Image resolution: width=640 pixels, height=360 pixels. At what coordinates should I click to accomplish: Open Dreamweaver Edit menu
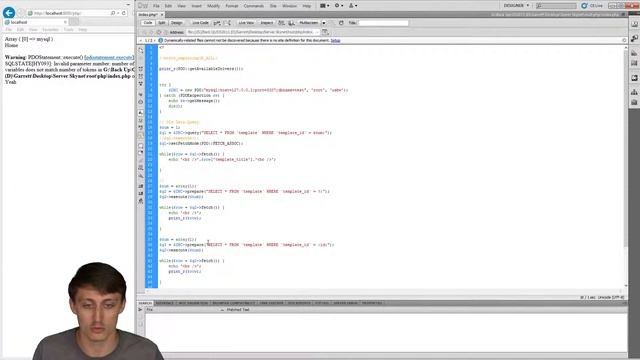168,6
